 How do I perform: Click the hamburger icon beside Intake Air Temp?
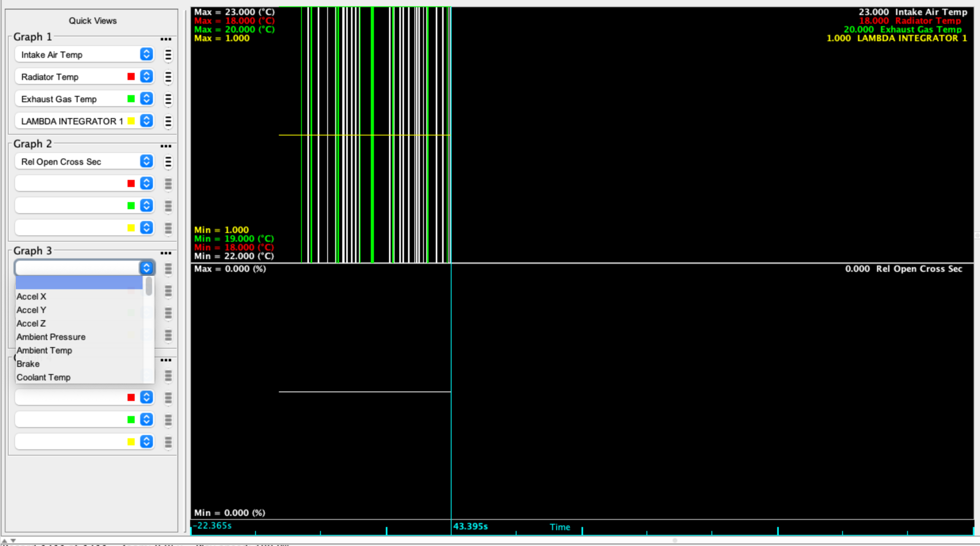[x=168, y=55]
